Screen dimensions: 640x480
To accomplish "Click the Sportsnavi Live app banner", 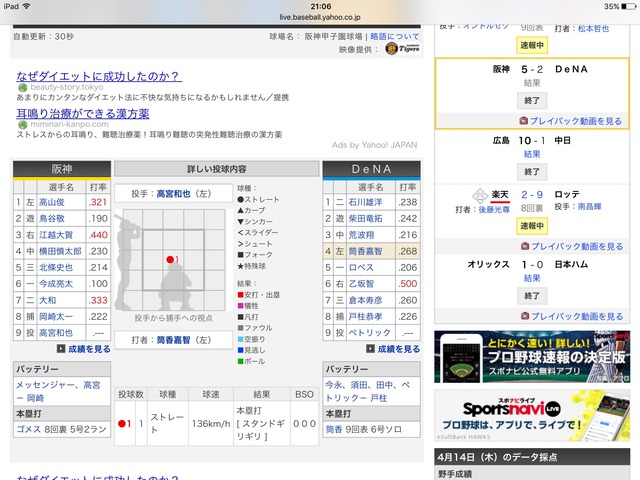I will click(532, 415).
